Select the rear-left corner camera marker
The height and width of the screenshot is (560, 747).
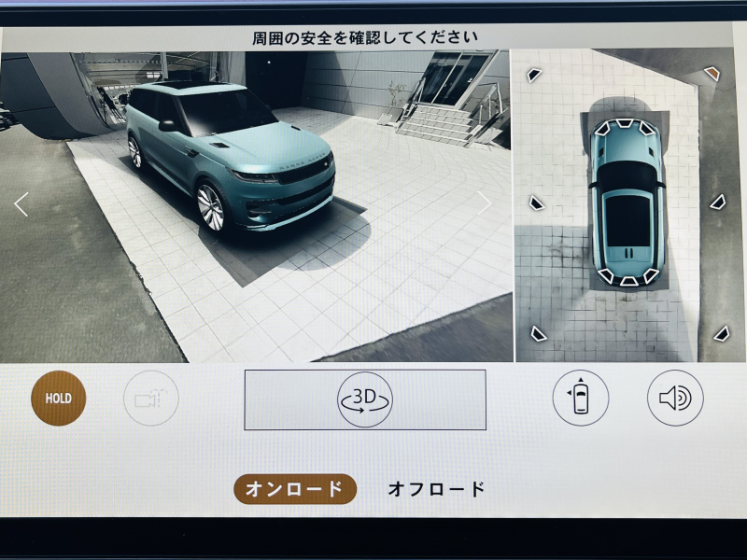[x=539, y=334]
